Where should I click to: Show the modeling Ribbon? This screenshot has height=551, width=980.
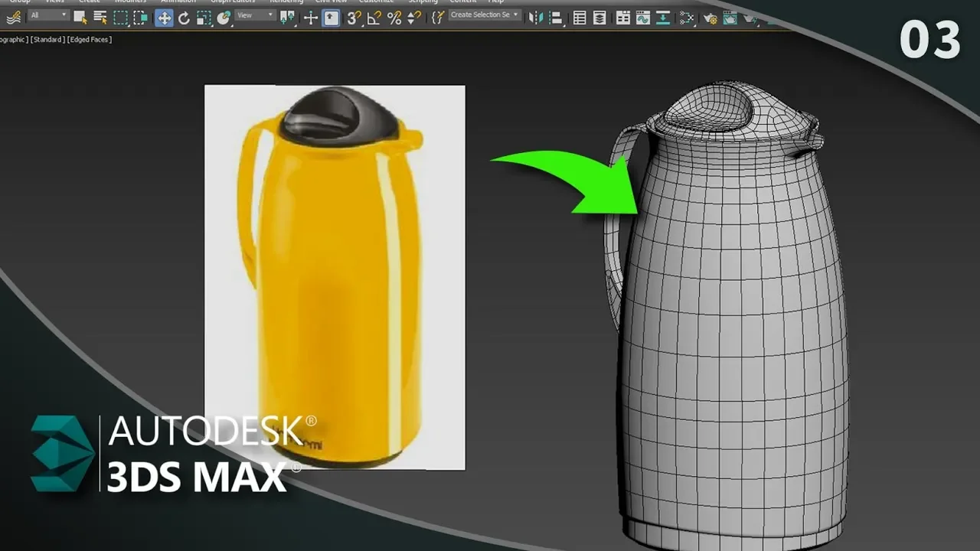pyautogui.click(x=623, y=17)
